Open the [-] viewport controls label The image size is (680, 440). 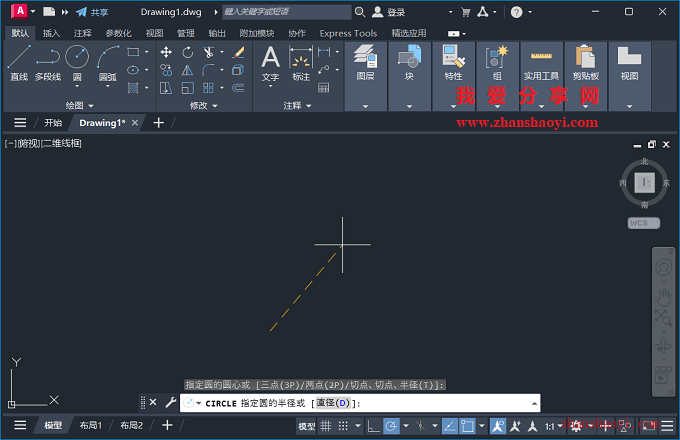(x=11, y=143)
